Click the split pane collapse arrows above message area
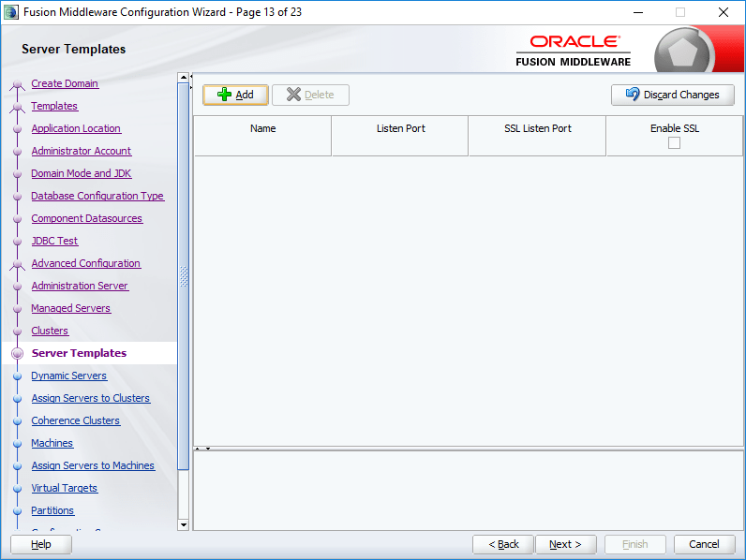The height and width of the screenshot is (560, 746). pos(202,449)
